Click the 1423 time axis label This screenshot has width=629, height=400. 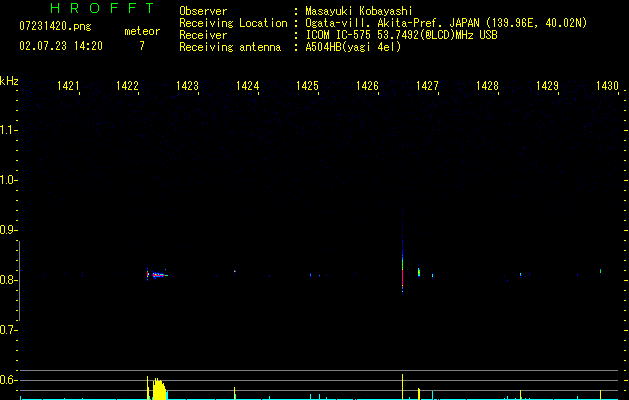point(187,86)
